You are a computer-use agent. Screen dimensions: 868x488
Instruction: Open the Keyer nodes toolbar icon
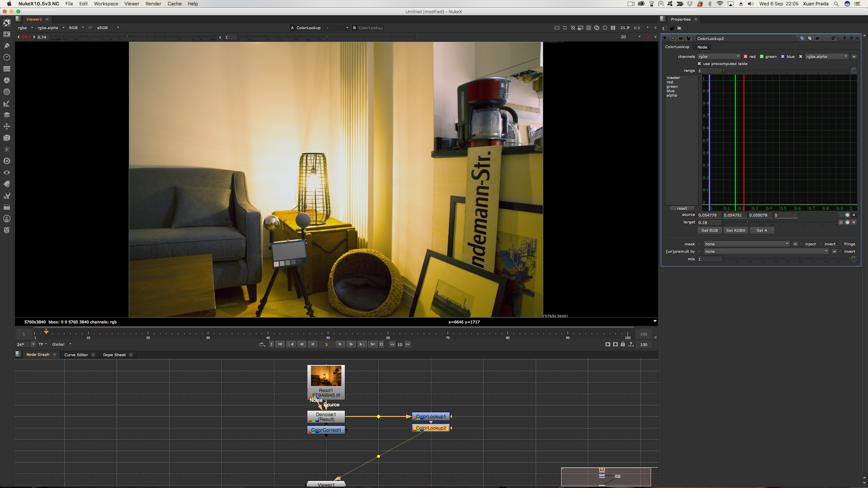point(7,103)
